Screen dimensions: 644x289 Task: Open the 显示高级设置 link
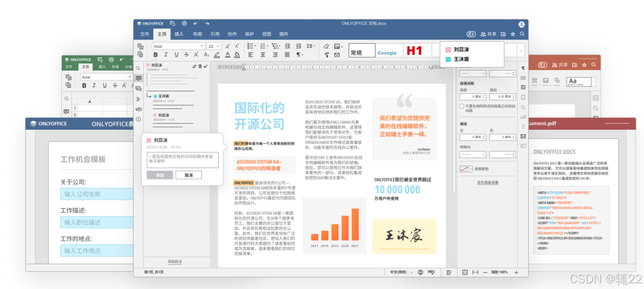(488, 183)
